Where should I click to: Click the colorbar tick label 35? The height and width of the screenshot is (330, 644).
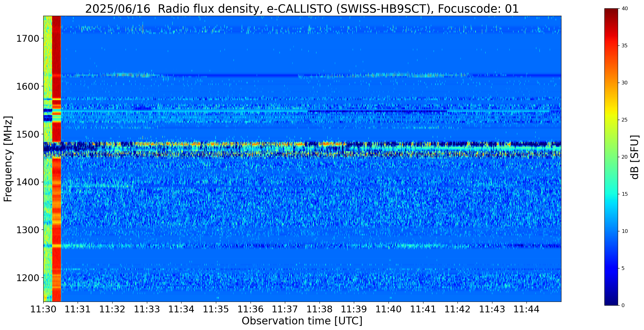click(x=625, y=46)
